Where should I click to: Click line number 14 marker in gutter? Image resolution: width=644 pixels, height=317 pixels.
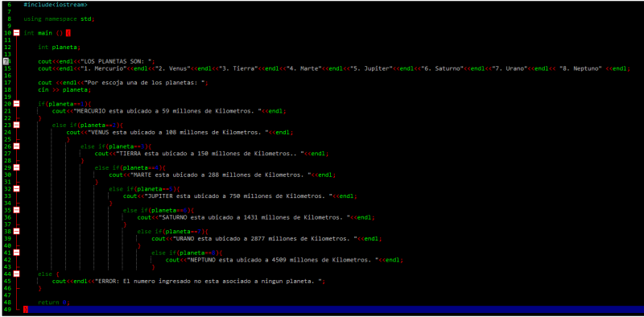(x=6, y=61)
